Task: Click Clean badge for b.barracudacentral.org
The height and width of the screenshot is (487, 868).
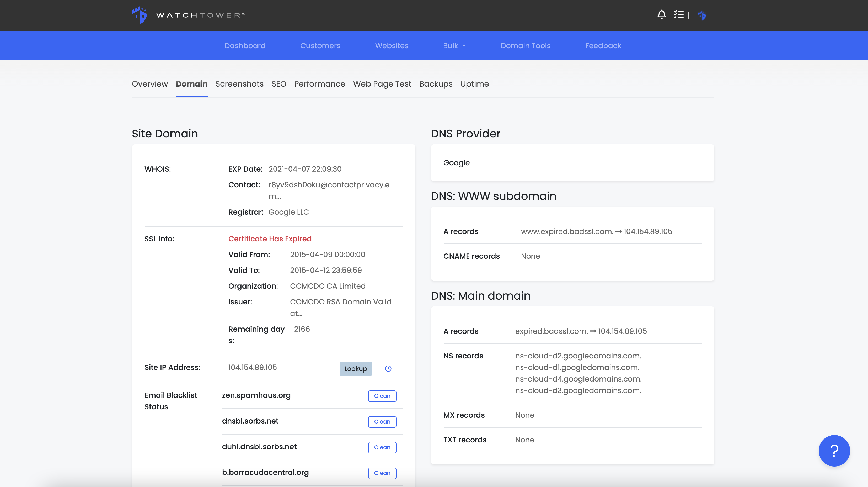Action: (x=382, y=473)
